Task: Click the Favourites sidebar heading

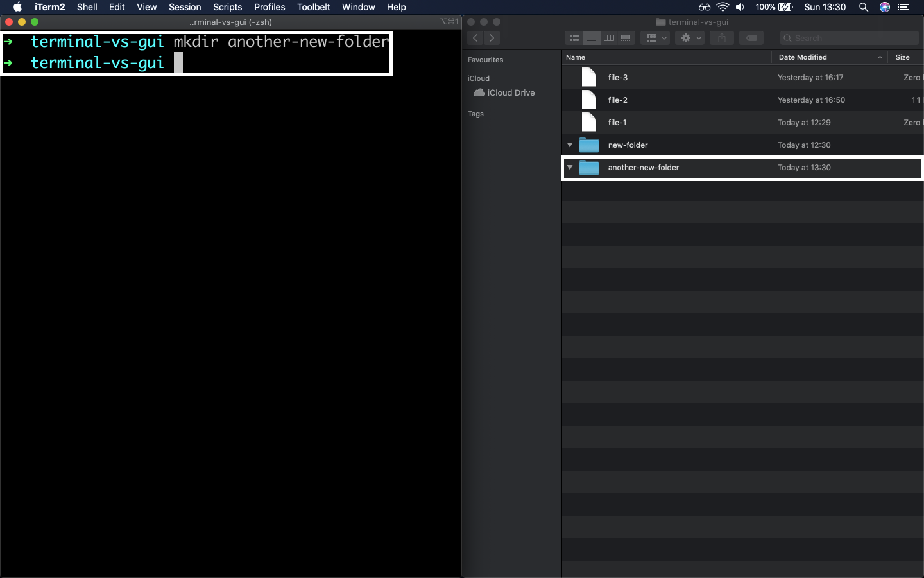Action: [485, 60]
